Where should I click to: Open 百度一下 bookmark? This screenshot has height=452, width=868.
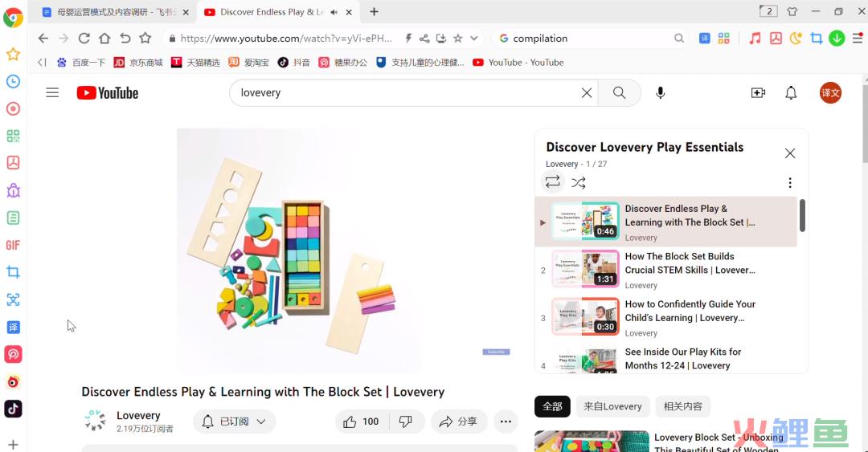pyautogui.click(x=81, y=63)
